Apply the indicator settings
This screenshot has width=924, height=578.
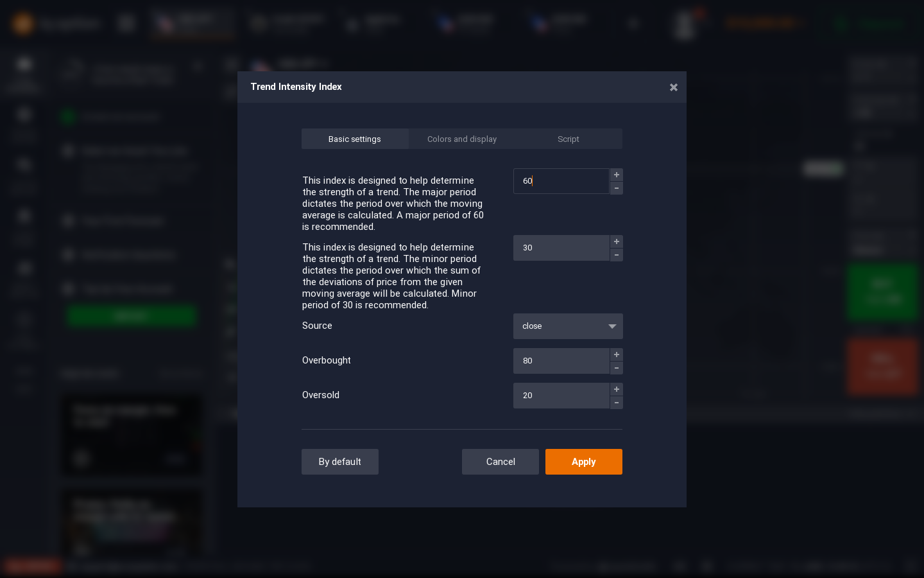coord(584,462)
